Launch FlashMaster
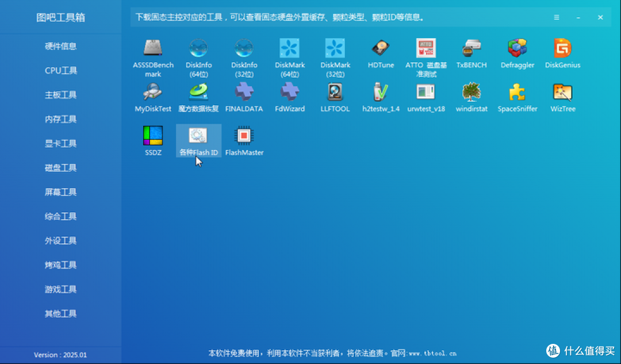 point(244,141)
